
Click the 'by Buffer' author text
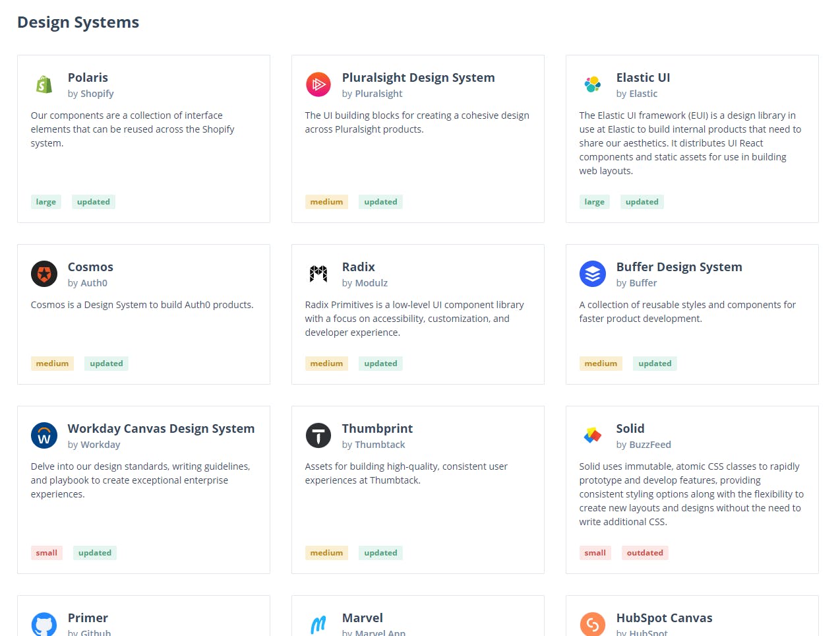pyautogui.click(x=636, y=283)
